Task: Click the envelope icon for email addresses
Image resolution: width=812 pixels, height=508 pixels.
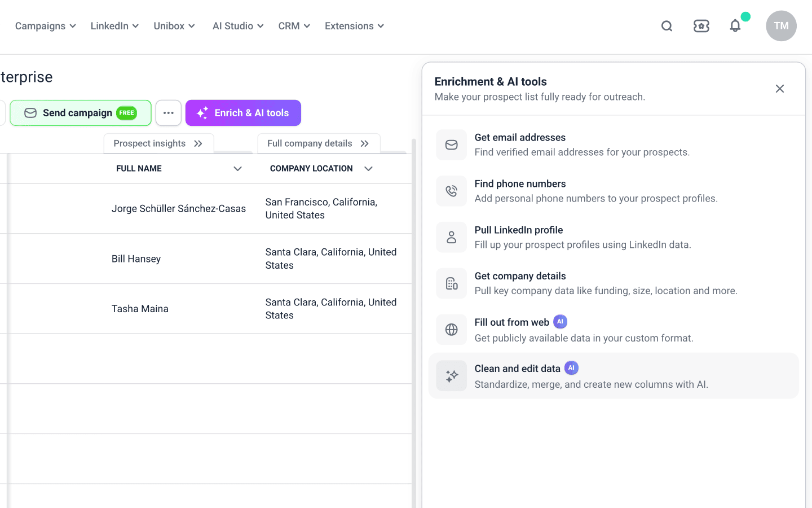Action: 451,145
